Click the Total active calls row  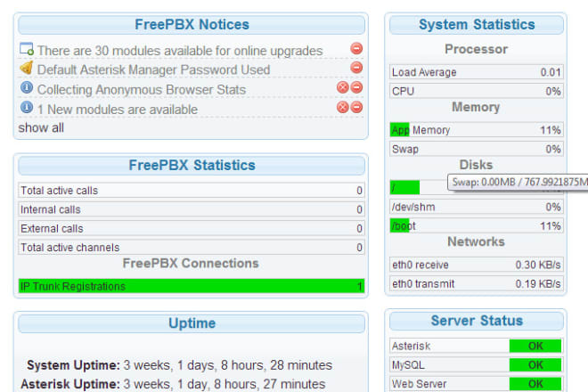click(192, 190)
